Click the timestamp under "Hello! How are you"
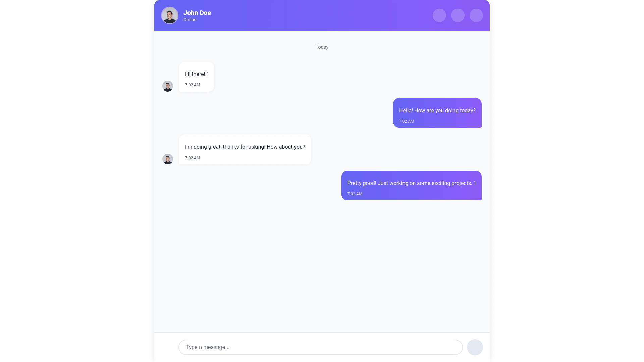This screenshot has height=362, width=644. [407, 121]
